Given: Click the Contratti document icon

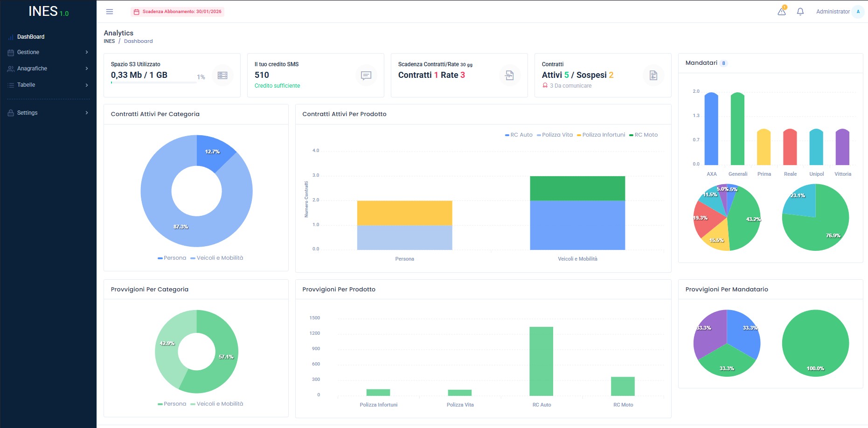Looking at the screenshot, I should point(653,75).
